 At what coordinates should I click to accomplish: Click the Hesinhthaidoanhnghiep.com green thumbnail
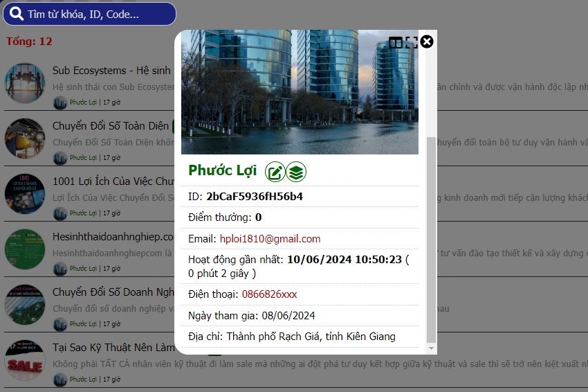pos(25,249)
